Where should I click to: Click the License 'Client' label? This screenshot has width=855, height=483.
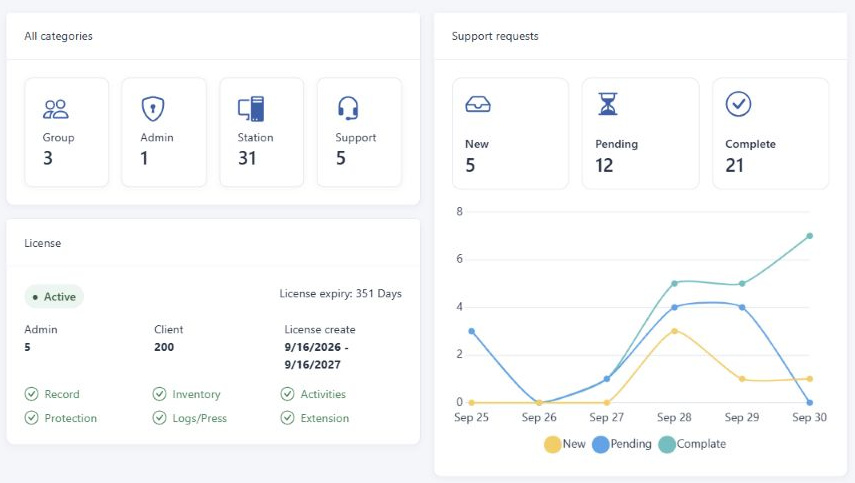pyautogui.click(x=168, y=329)
